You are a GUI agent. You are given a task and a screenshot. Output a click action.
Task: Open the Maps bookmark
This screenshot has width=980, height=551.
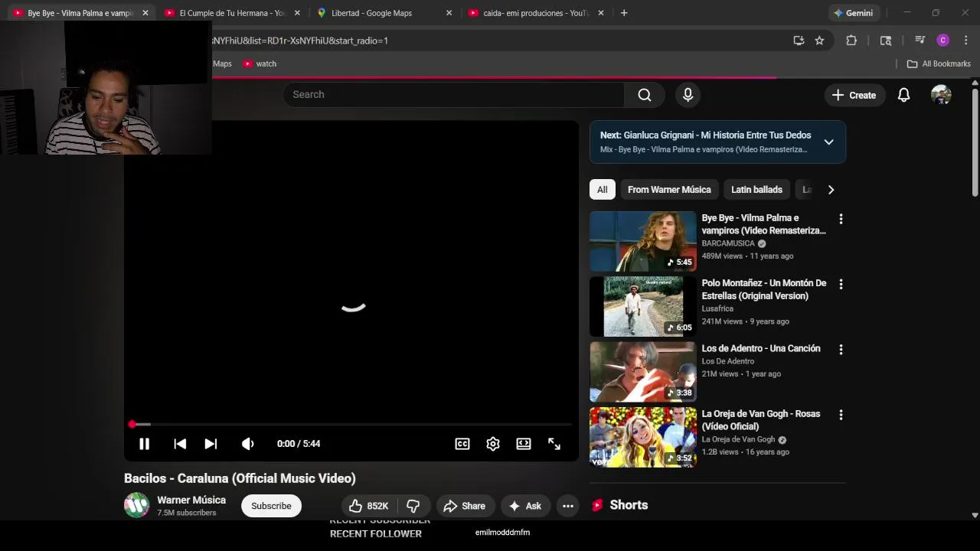coord(222,64)
